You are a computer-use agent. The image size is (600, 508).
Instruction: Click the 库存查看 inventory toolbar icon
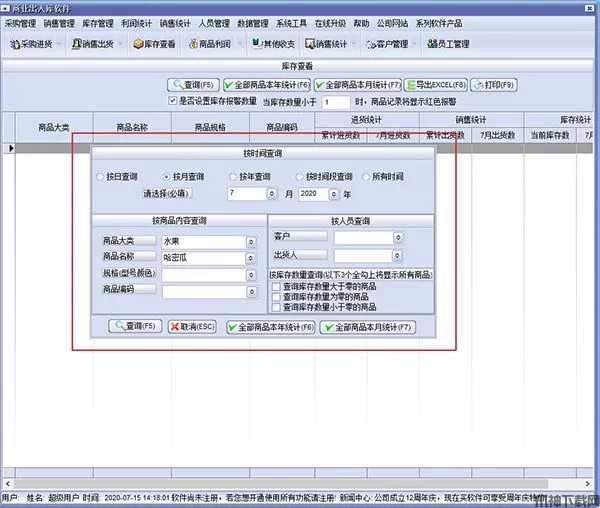tap(152, 44)
